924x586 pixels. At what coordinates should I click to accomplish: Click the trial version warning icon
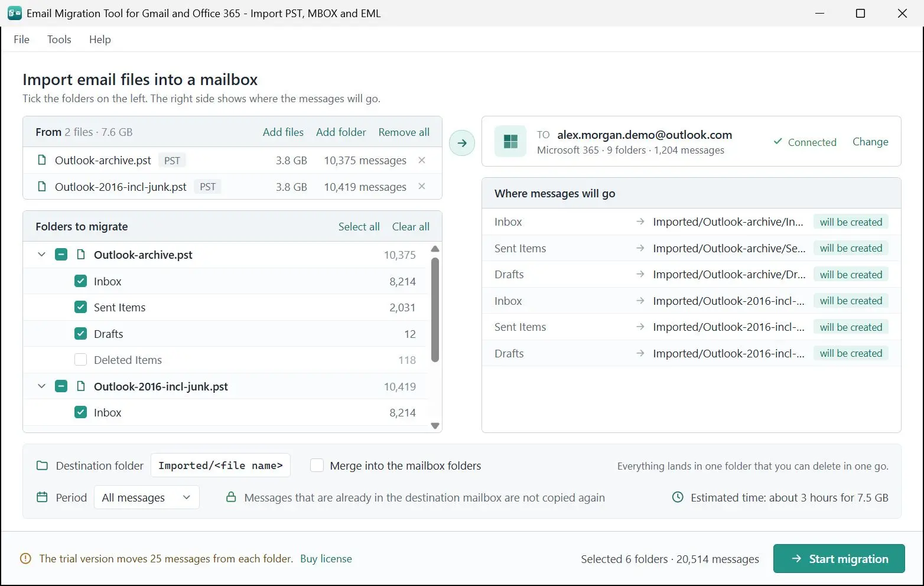point(25,558)
